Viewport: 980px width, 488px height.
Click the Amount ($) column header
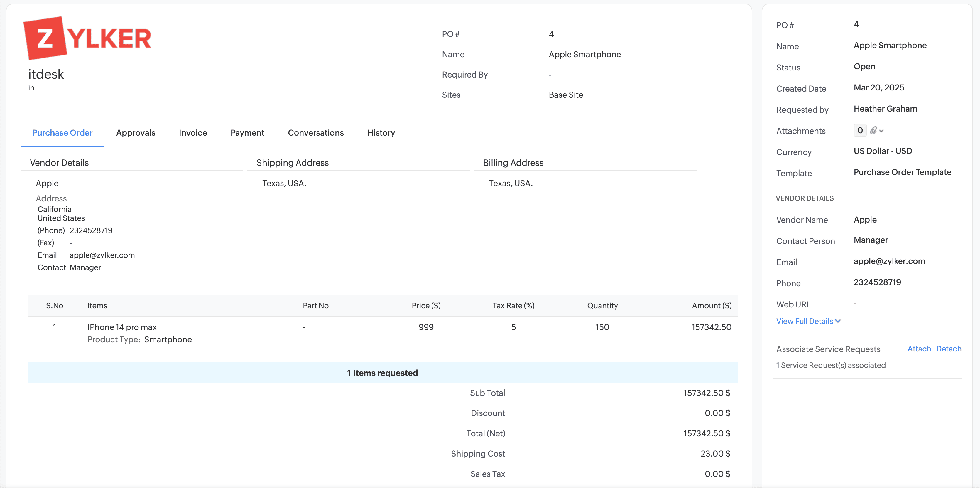712,306
